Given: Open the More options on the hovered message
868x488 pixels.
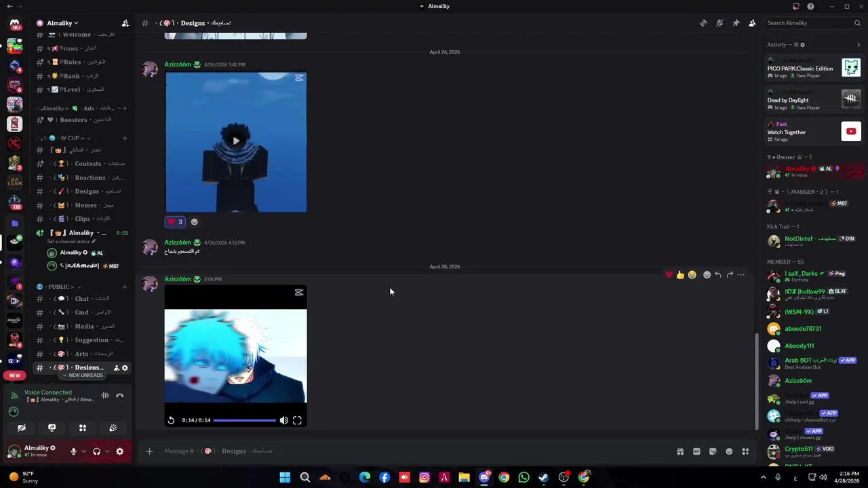Looking at the screenshot, I should [741, 274].
